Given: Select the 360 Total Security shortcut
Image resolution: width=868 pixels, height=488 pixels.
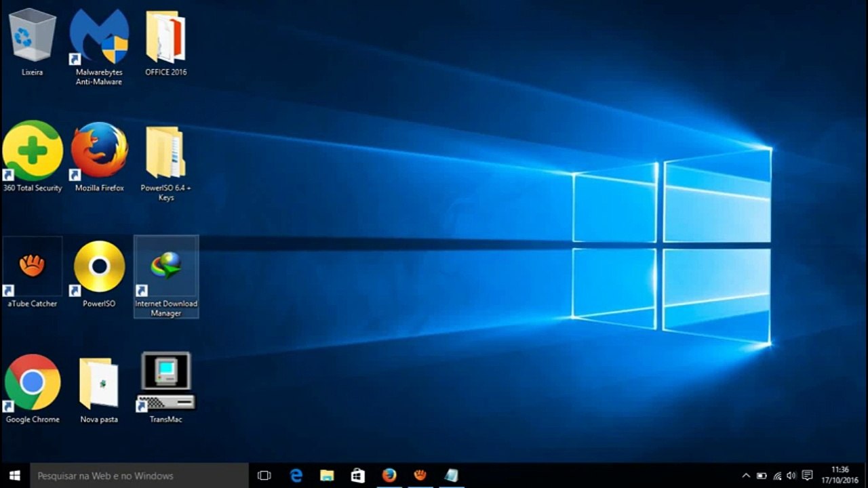Looking at the screenshot, I should click(32, 157).
